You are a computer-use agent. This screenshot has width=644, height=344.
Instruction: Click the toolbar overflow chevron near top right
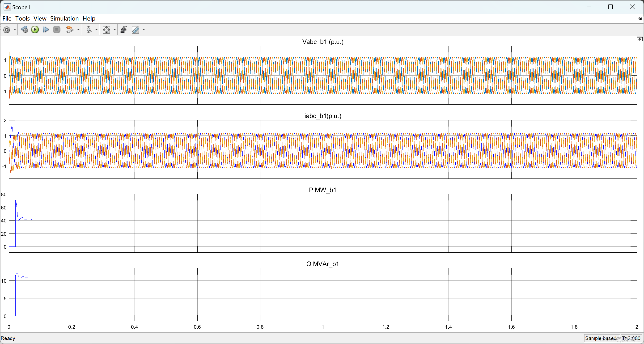(640, 18)
